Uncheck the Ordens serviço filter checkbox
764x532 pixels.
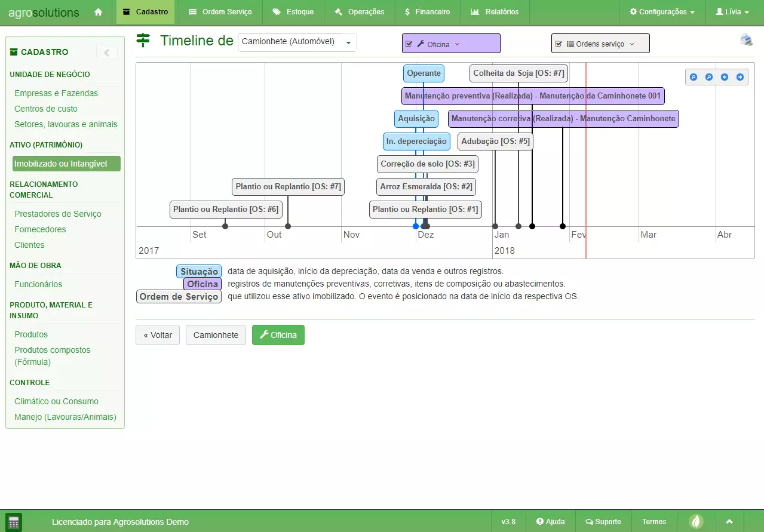click(558, 44)
